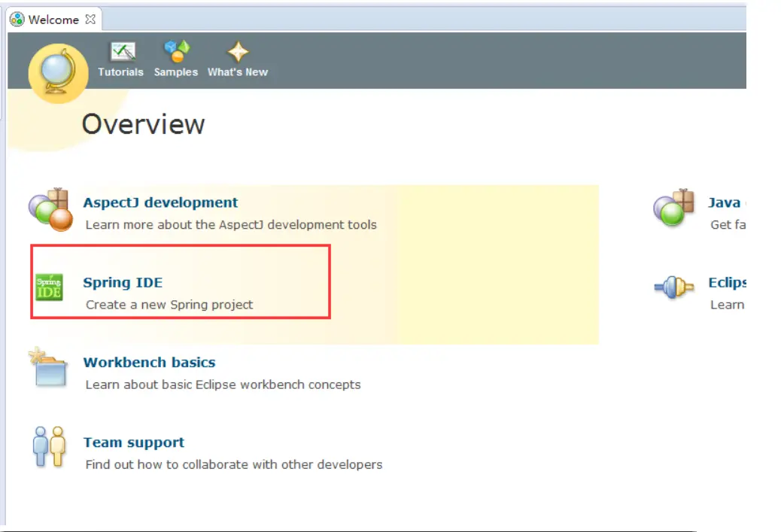781x532 pixels.
Task: Close the Welcome tab
Action: (x=90, y=20)
